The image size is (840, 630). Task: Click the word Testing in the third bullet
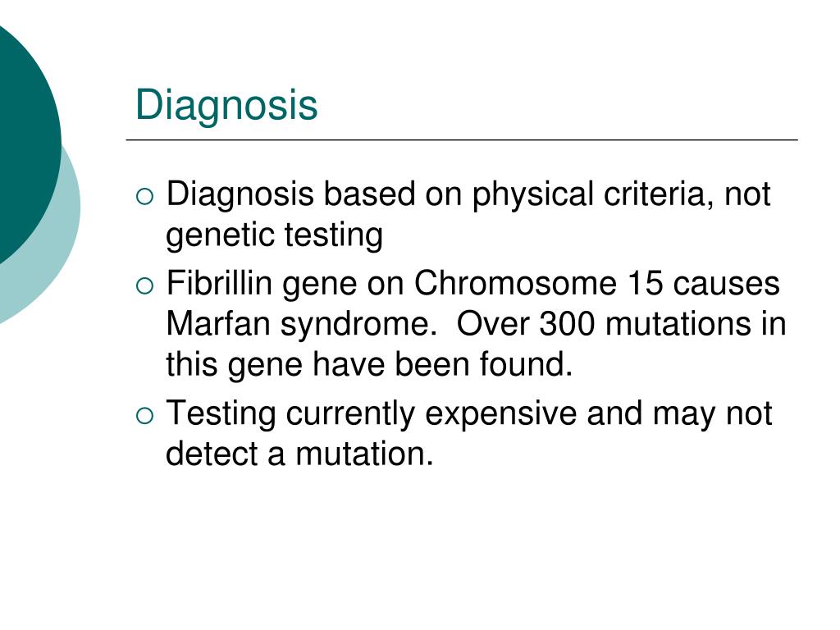click(221, 414)
